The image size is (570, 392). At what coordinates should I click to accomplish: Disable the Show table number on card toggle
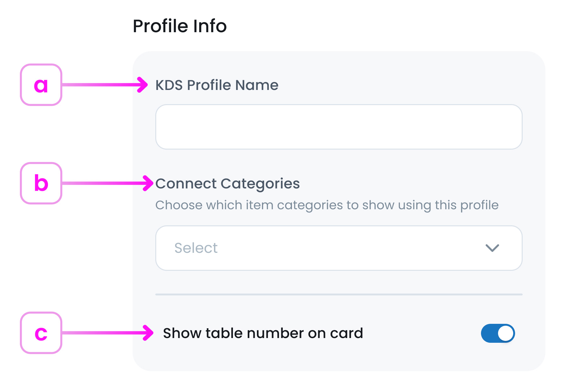(498, 333)
